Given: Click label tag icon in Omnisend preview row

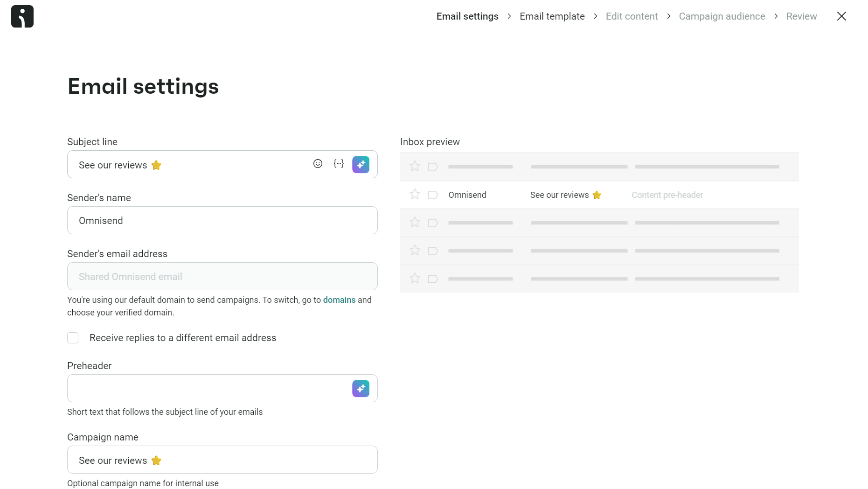Looking at the screenshot, I should click(433, 195).
